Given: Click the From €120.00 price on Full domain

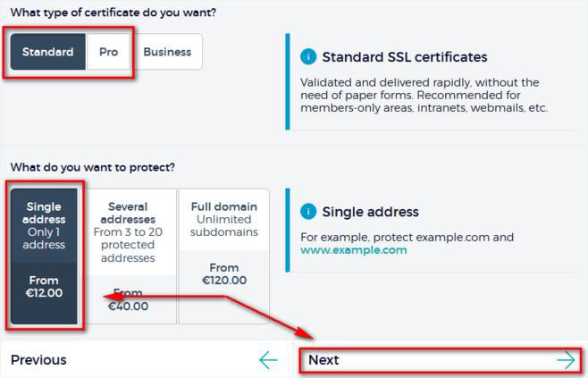Looking at the screenshot, I should pyautogui.click(x=223, y=273).
